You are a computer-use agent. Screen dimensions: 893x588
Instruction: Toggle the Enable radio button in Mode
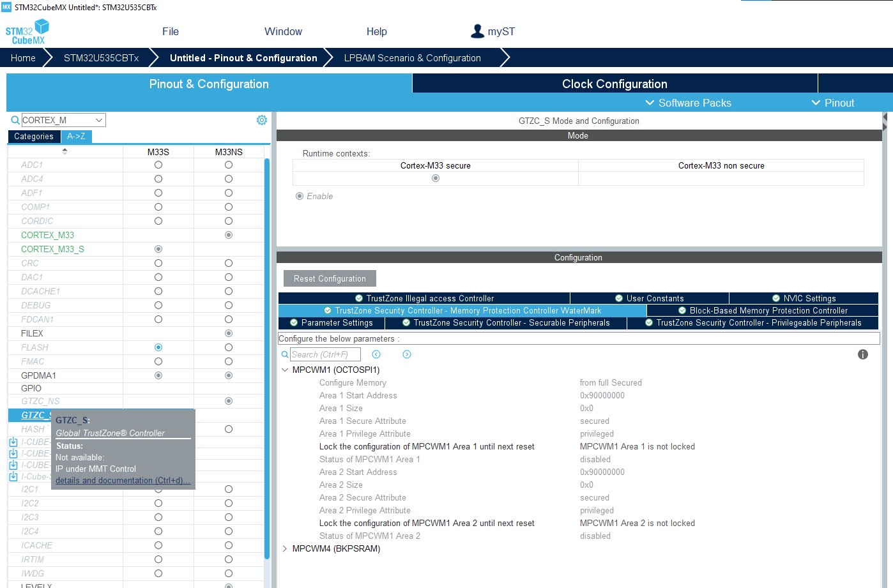pyautogui.click(x=300, y=196)
